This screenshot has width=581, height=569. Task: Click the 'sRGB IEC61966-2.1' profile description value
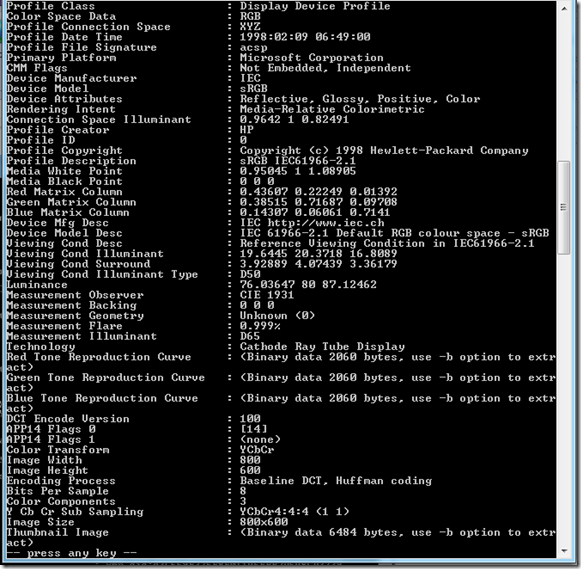(x=298, y=161)
